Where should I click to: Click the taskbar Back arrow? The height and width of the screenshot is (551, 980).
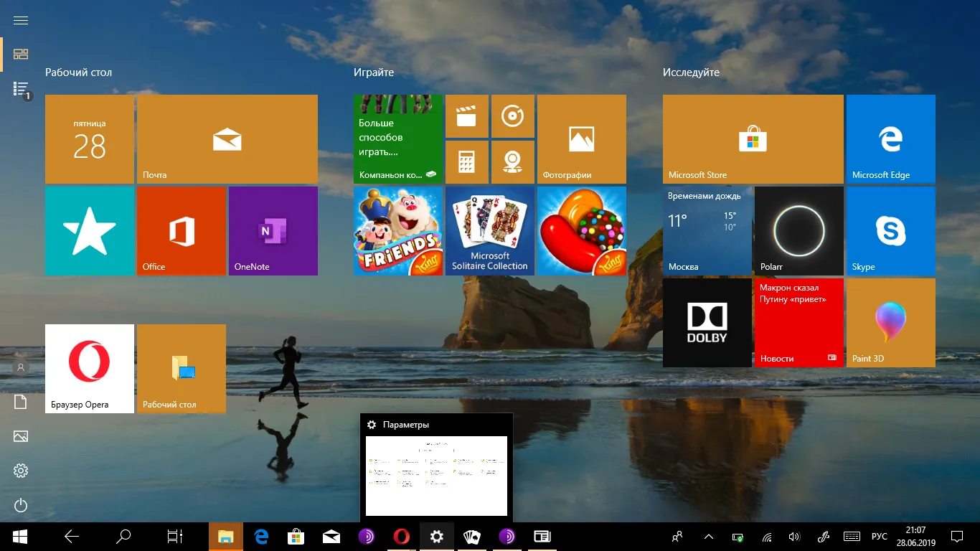(71, 537)
